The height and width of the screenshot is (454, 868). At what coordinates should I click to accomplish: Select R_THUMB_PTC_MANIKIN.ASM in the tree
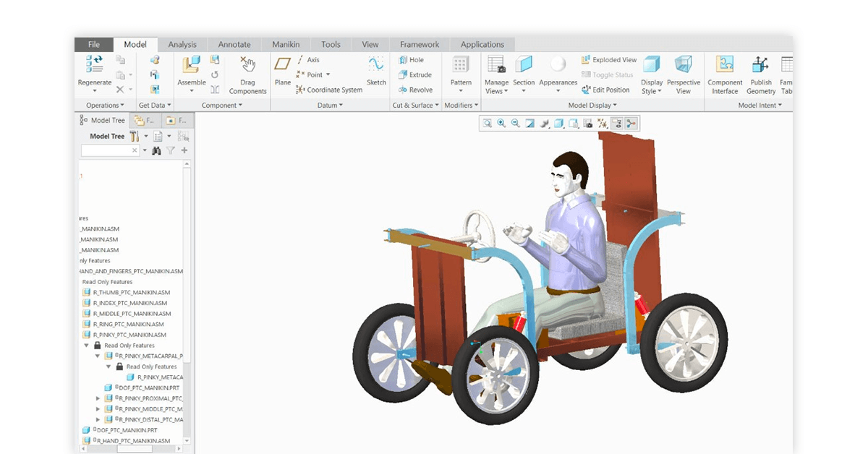pos(127,293)
